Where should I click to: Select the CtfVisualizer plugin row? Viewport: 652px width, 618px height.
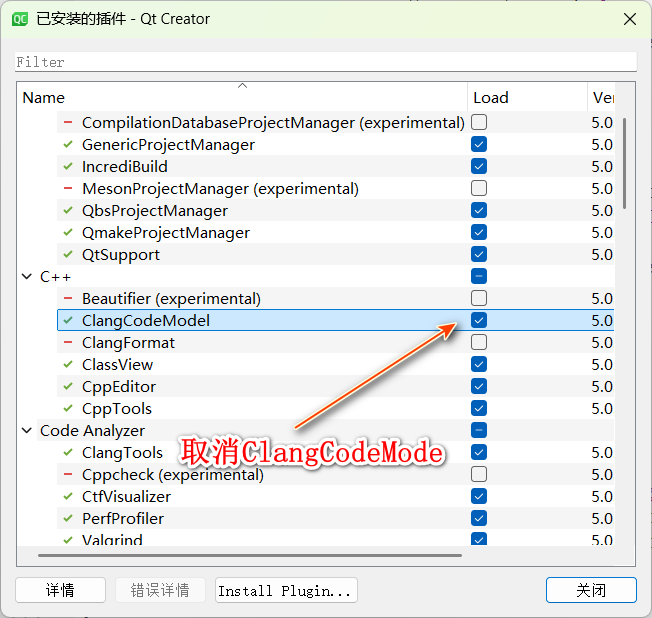336,497
